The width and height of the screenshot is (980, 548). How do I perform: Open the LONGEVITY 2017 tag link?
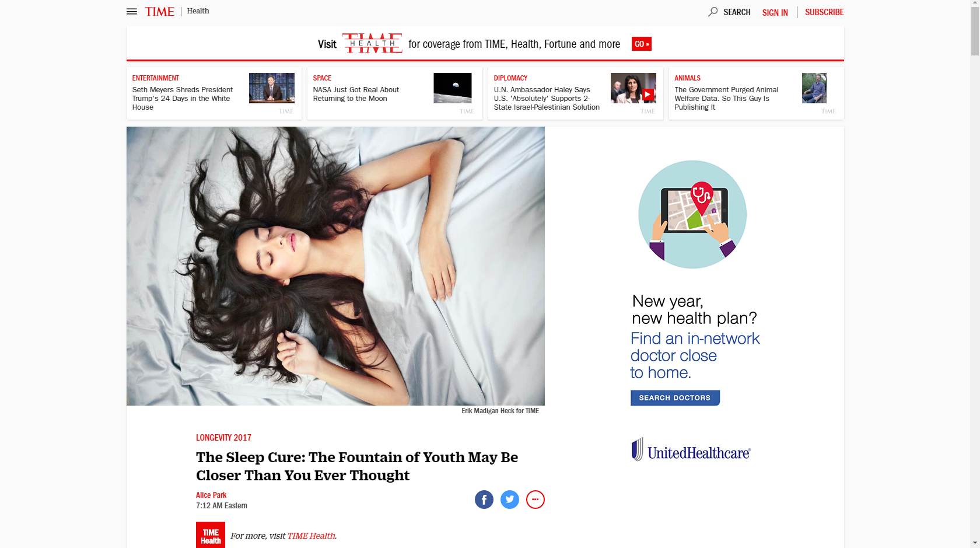[223, 438]
